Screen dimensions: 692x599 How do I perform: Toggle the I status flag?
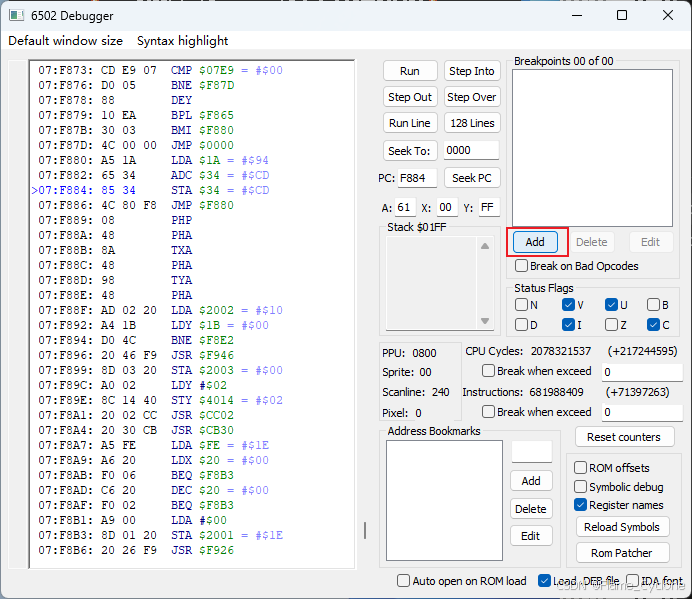[x=568, y=325]
